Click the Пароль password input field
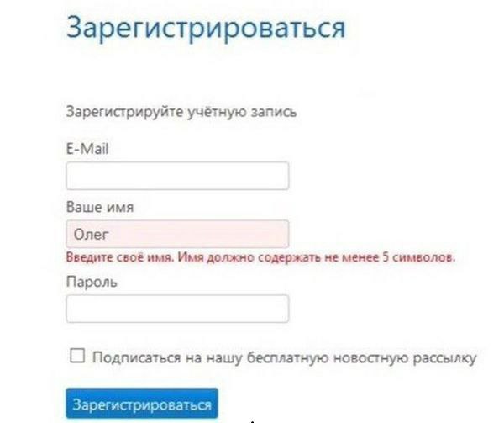504x423 pixels. click(176, 309)
